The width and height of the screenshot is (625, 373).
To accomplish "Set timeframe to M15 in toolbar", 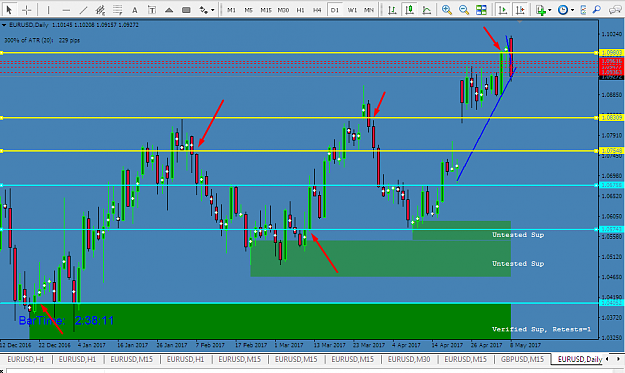I will point(266,10).
